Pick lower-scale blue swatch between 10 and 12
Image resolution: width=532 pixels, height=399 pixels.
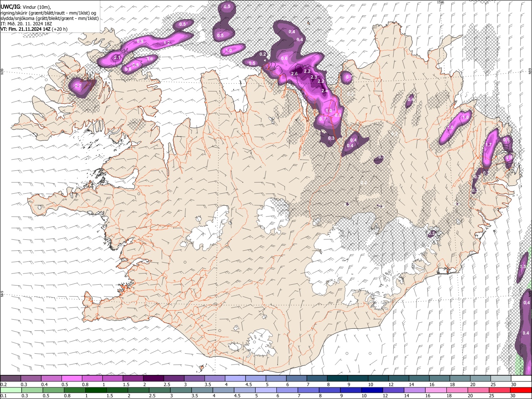tap(372, 390)
